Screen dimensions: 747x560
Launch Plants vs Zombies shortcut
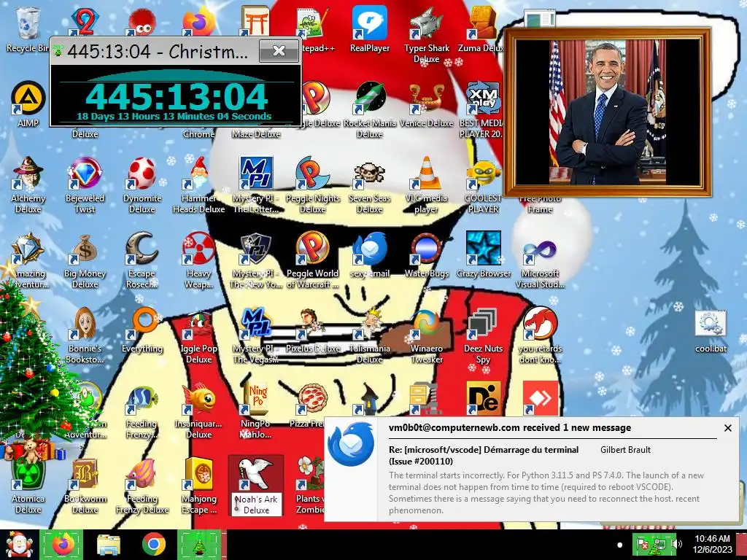click(x=309, y=486)
